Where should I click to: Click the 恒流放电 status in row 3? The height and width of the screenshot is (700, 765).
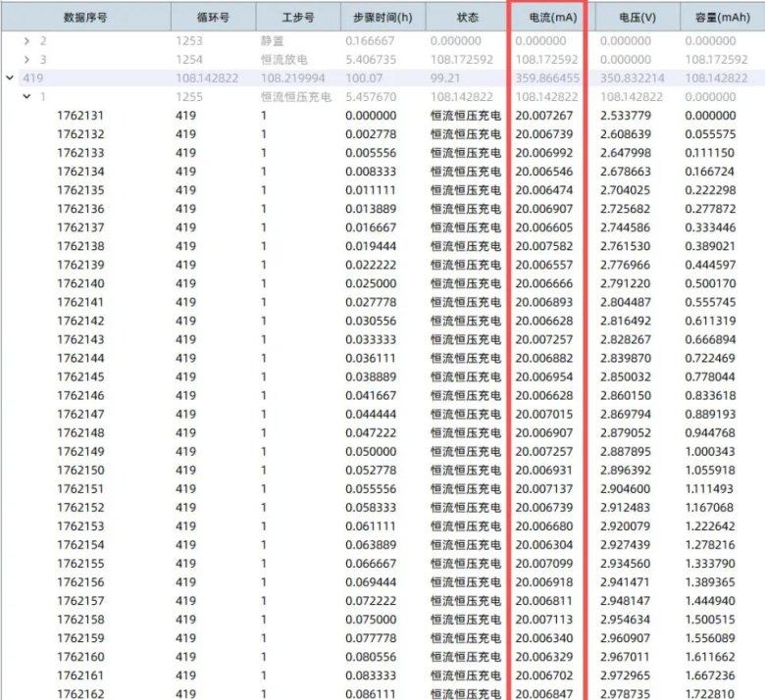[x=287, y=60]
